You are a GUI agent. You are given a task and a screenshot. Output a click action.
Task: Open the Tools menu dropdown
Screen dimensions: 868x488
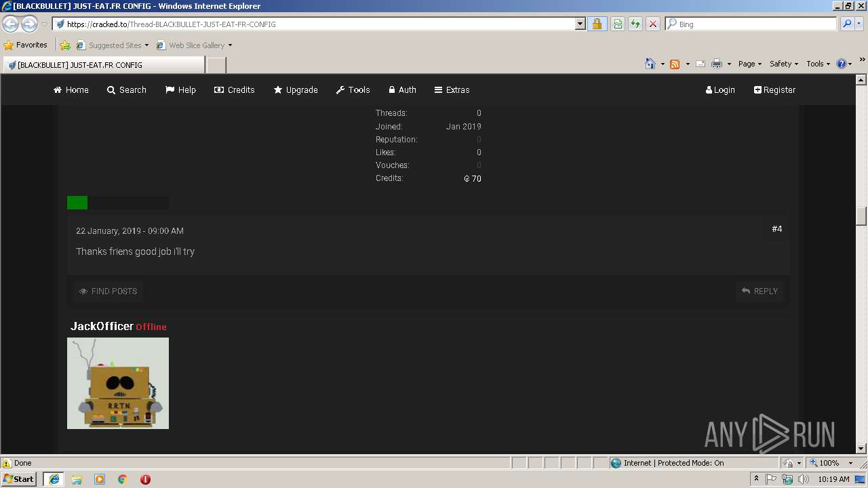pyautogui.click(x=818, y=64)
